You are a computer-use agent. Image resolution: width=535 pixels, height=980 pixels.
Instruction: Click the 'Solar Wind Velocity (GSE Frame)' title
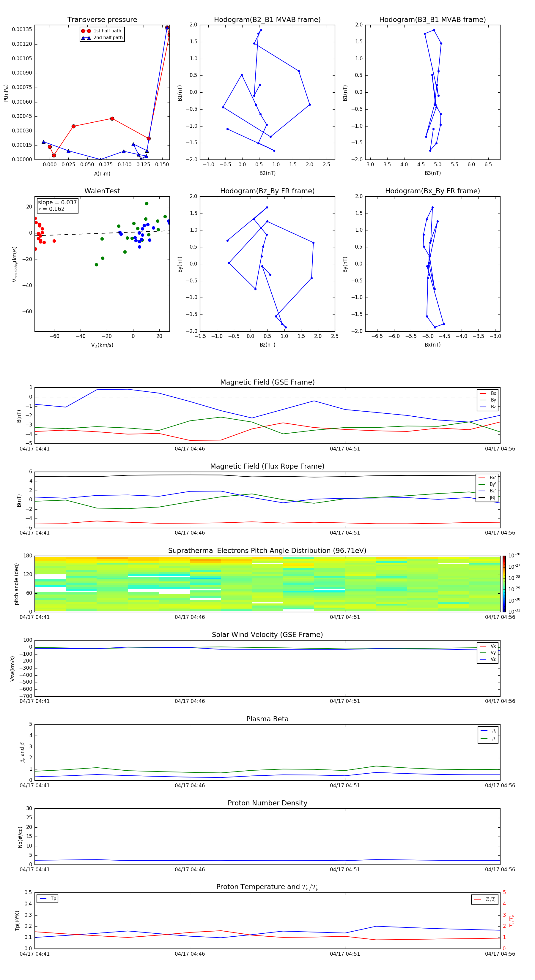tap(267, 635)
